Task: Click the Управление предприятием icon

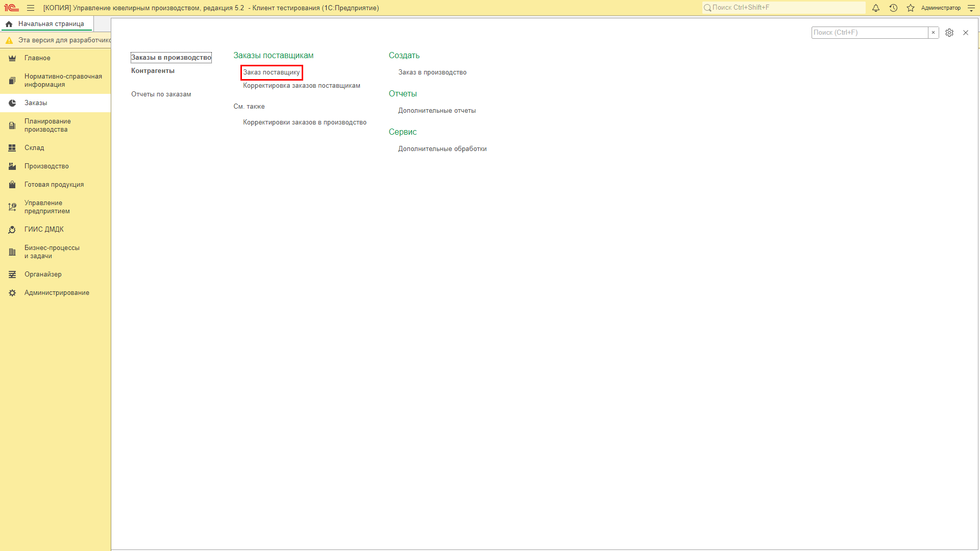Action: click(x=12, y=207)
